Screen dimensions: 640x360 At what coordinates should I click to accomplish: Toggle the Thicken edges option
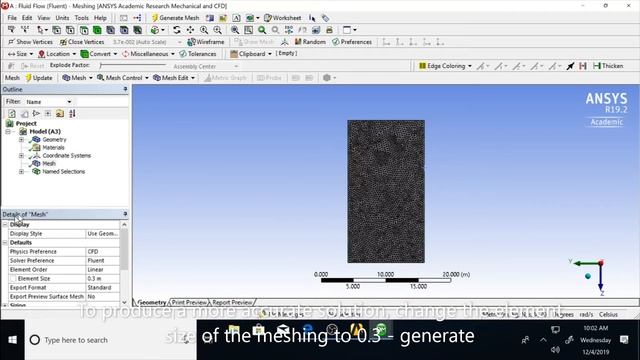point(608,66)
